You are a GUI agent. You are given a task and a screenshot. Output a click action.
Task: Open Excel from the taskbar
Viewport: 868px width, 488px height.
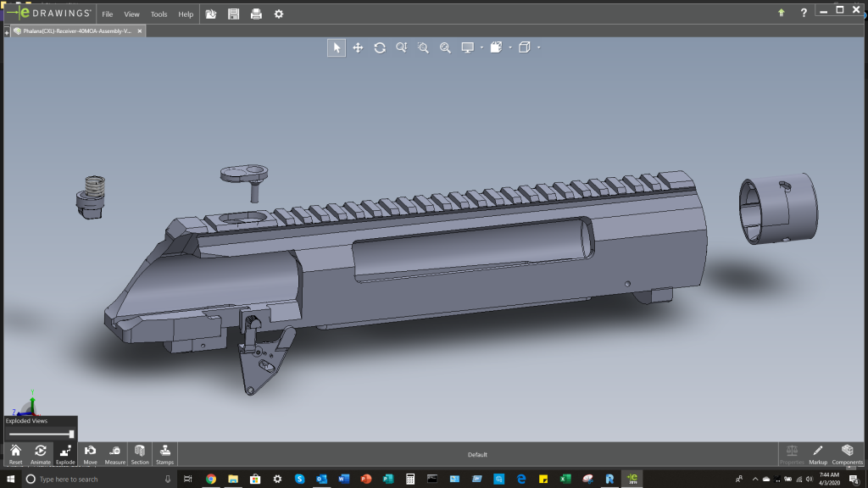(565, 479)
